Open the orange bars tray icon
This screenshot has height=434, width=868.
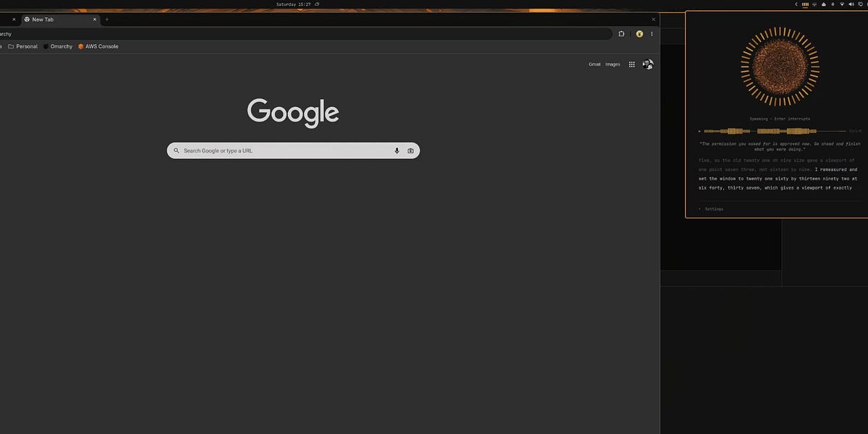click(805, 4)
